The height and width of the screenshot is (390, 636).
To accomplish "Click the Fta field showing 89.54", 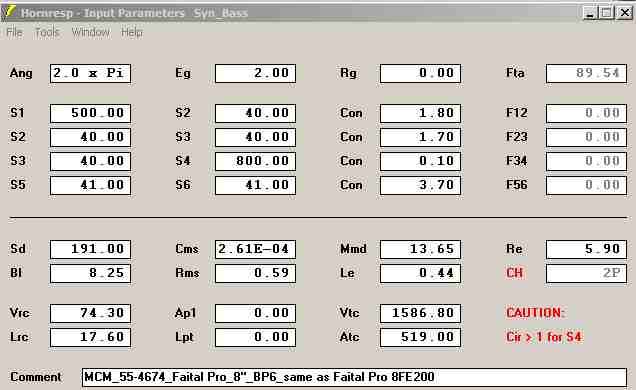I will tap(586, 73).
